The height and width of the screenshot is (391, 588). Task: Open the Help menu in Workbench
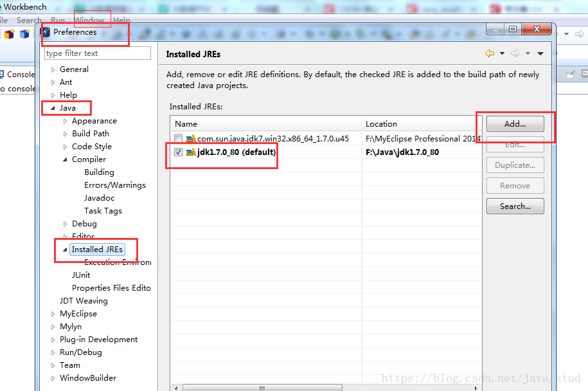(122, 21)
